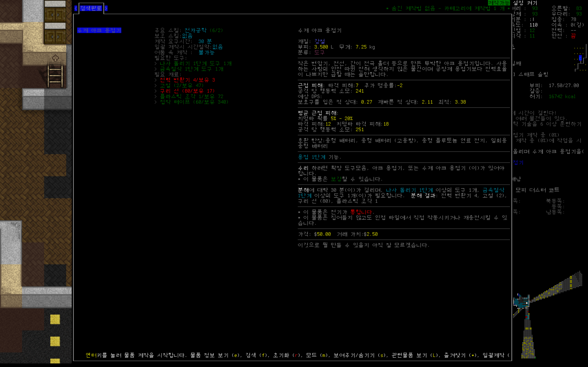Toggle the 켜기 option at top
Viewport: 588px width, 367px height.
[532, 3]
